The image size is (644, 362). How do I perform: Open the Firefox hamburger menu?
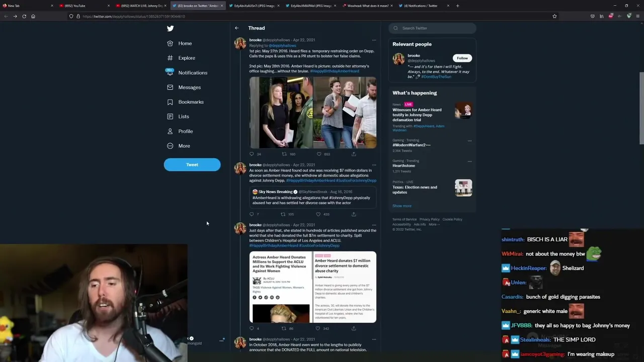pyautogui.click(x=638, y=16)
